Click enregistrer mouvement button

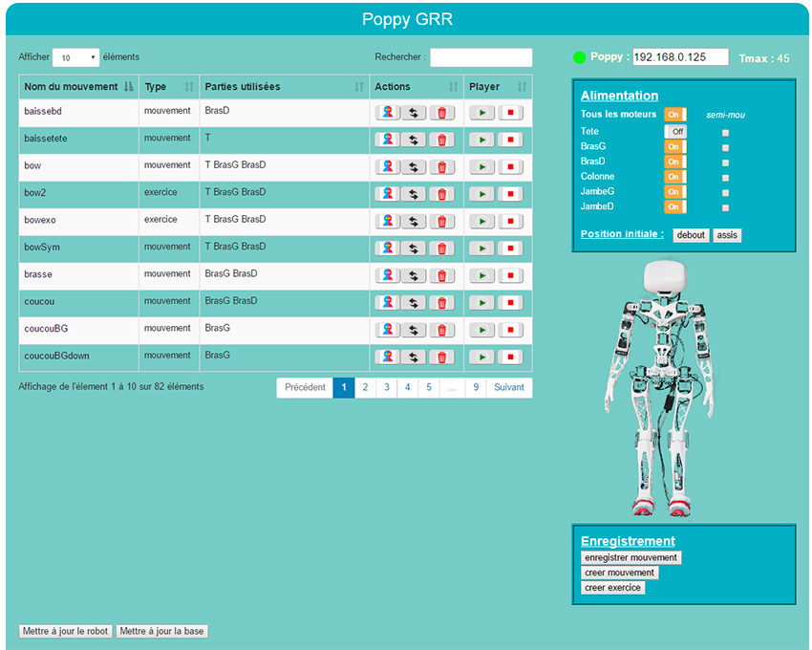point(630,557)
